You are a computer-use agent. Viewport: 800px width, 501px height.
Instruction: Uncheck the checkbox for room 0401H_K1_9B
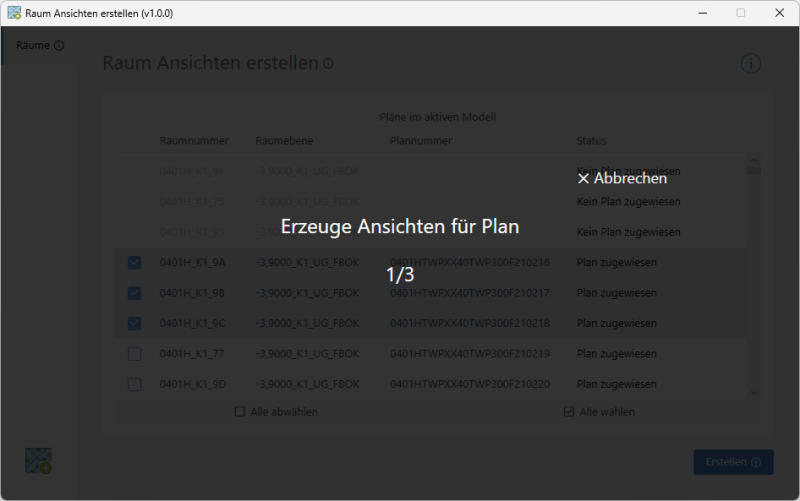(134, 293)
